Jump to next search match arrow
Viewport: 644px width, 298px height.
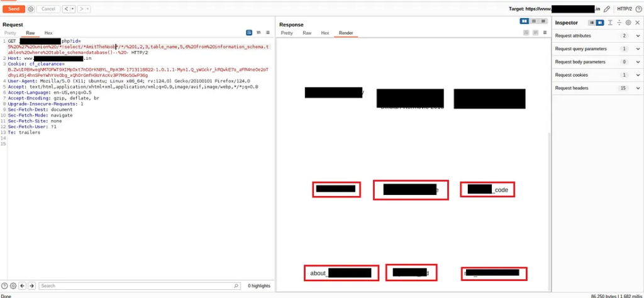[x=31, y=285]
